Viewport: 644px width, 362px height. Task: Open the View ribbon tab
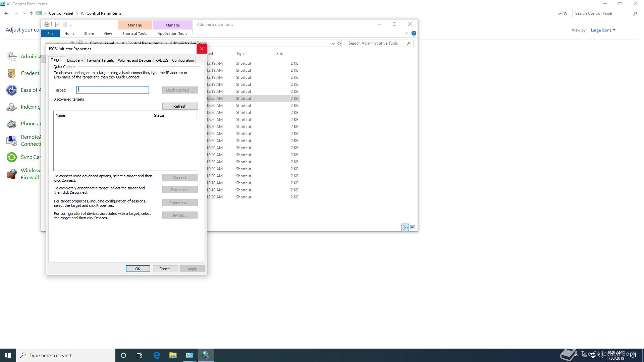point(108,34)
